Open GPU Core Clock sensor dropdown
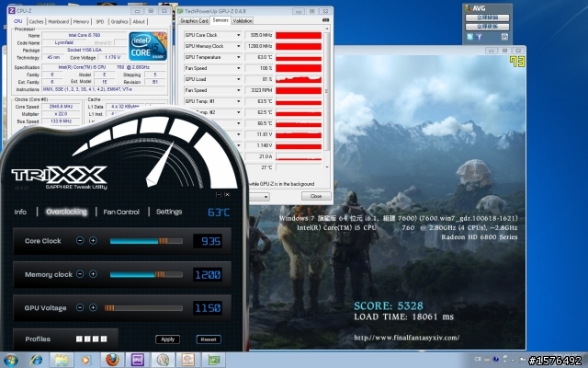This screenshot has width=588, height=368. [x=238, y=35]
